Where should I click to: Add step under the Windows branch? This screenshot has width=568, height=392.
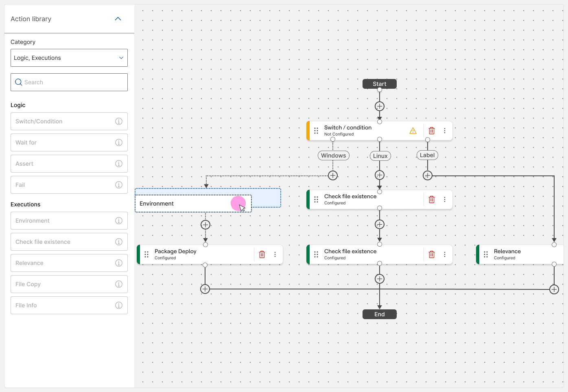tap(333, 175)
